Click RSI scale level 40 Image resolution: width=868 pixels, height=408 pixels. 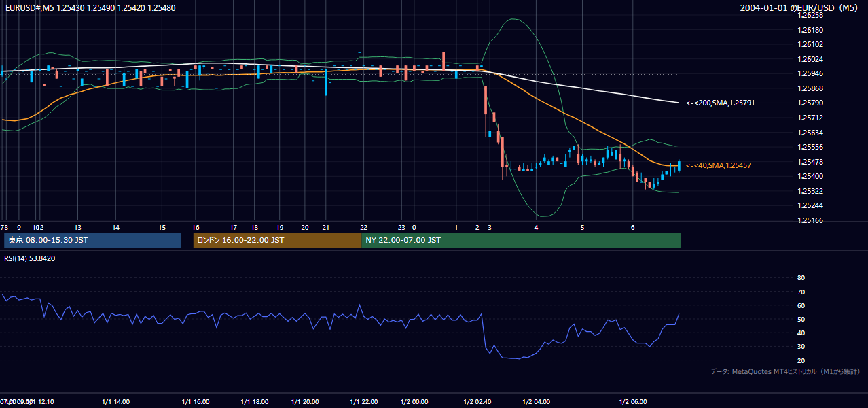click(x=801, y=333)
